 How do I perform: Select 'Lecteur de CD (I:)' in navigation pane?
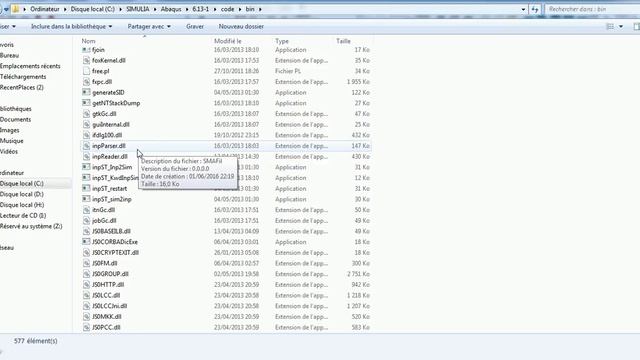pos(23,216)
